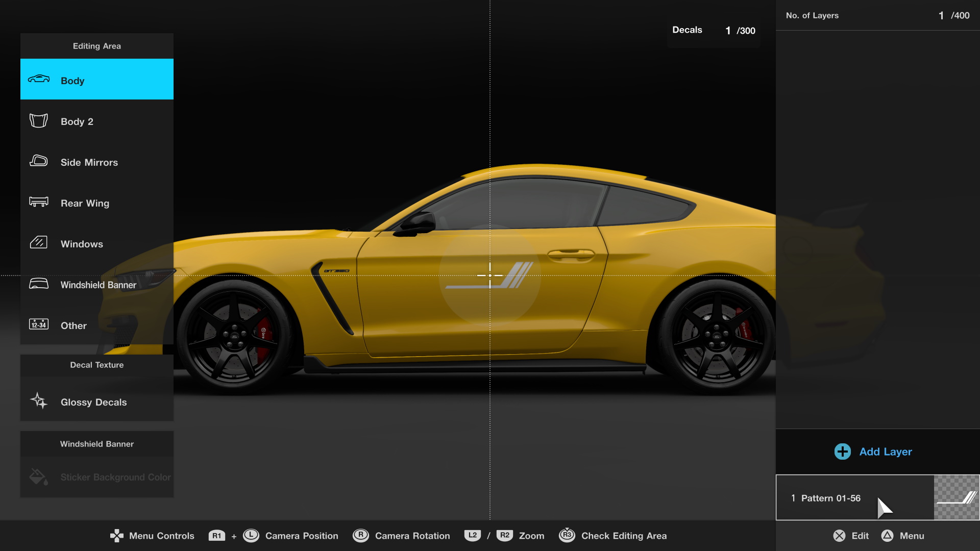The width and height of the screenshot is (980, 551).
Task: Open the Windshield Banner section
Action: [x=96, y=443]
